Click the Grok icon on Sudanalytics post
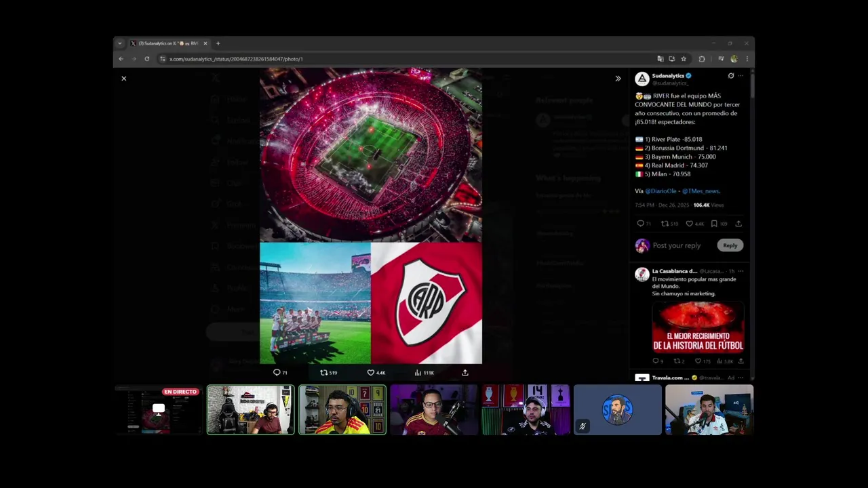The height and width of the screenshot is (488, 868). pos(730,76)
